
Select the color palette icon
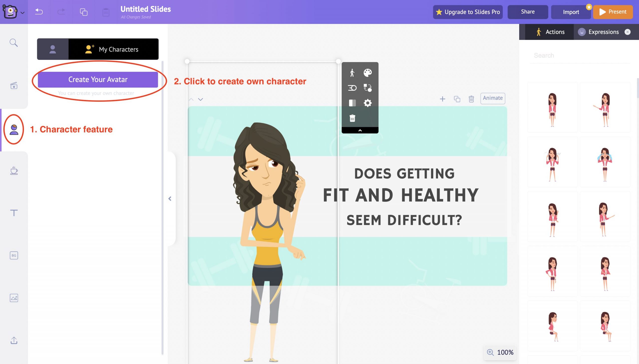pyautogui.click(x=368, y=72)
